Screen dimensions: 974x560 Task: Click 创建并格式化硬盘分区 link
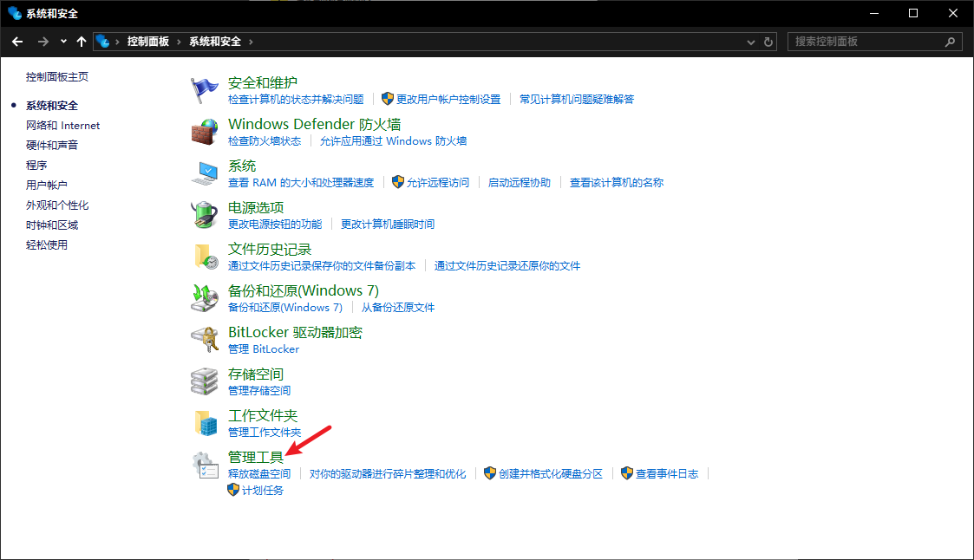click(551, 473)
